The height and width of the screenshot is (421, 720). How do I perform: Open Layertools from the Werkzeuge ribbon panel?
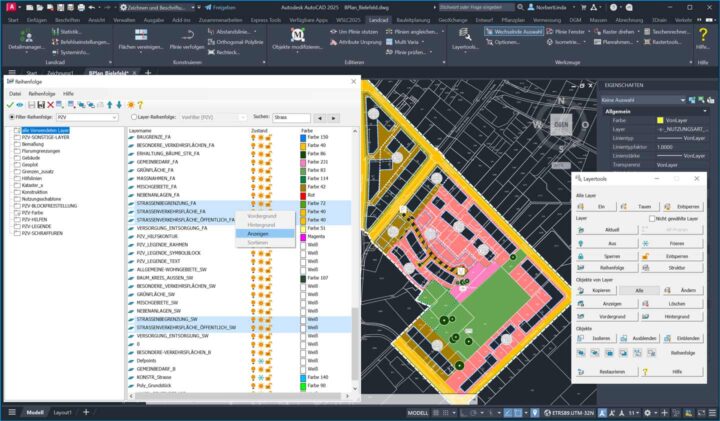464,39
